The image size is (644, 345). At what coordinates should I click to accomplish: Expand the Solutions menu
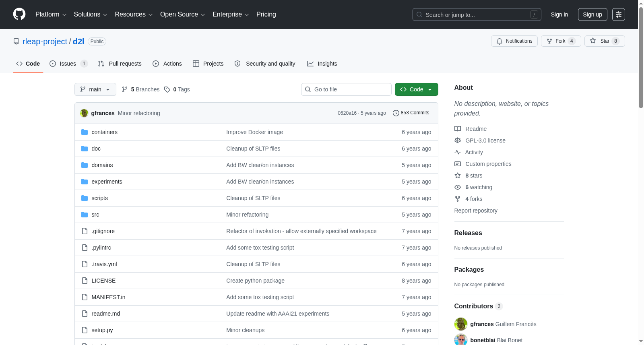(91, 14)
